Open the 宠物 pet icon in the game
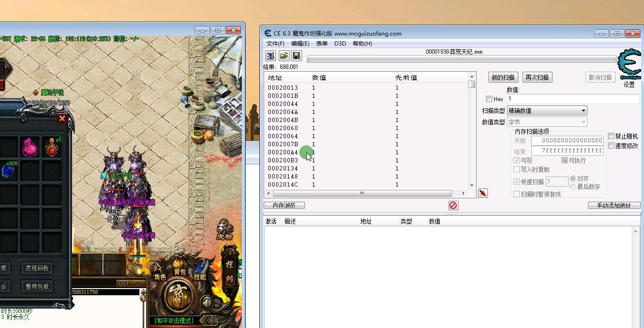Screen dimensions: 644x328 click(225, 230)
